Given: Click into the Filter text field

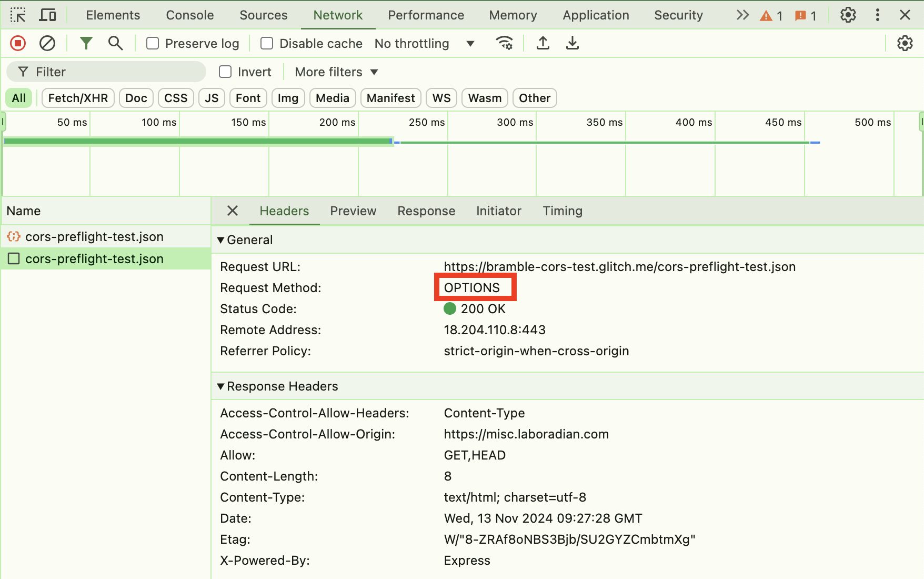Looking at the screenshot, I should point(116,72).
